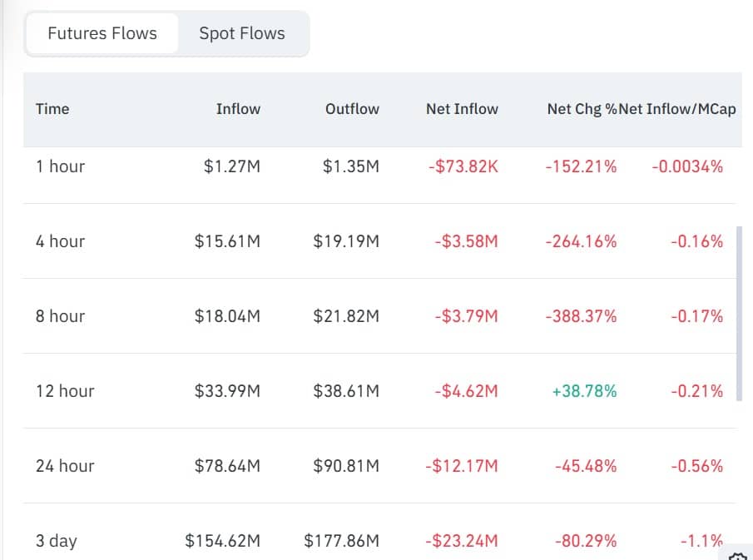Click the -$23.24M net inflow value
Screen dimensions: 753x560
[x=462, y=541]
